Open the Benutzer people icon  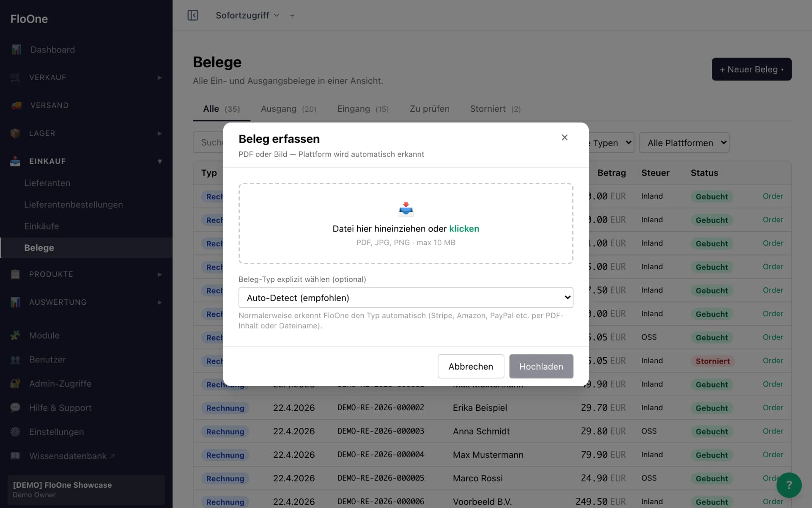[15, 359]
